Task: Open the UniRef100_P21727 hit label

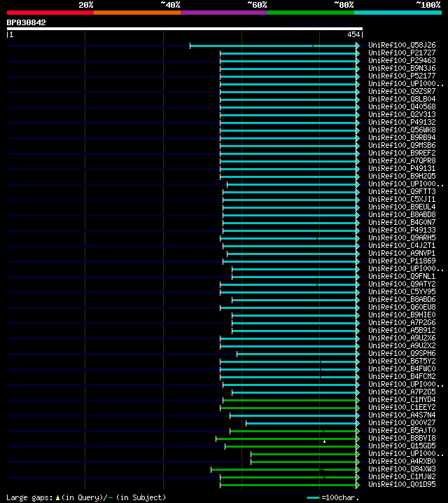Action: click(402, 53)
